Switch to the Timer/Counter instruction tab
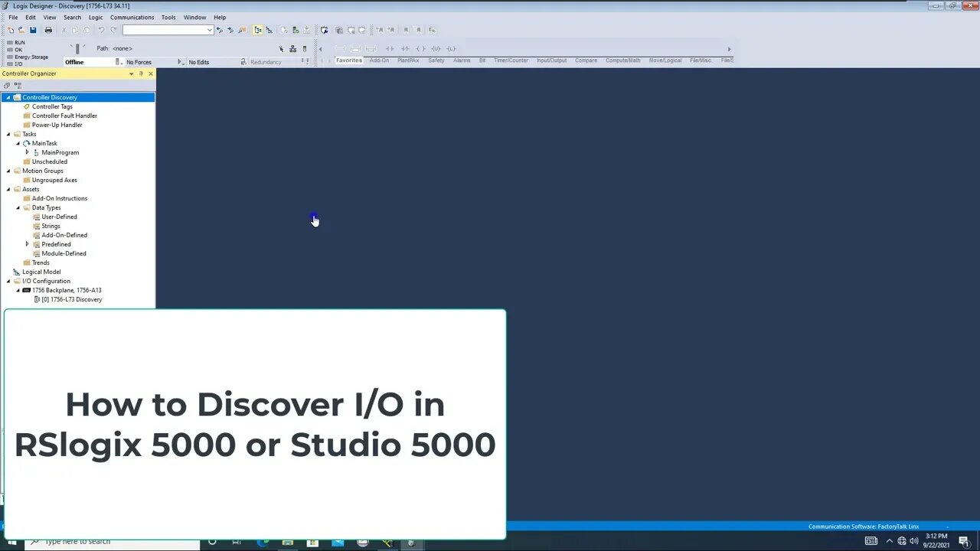 (511, 60)
